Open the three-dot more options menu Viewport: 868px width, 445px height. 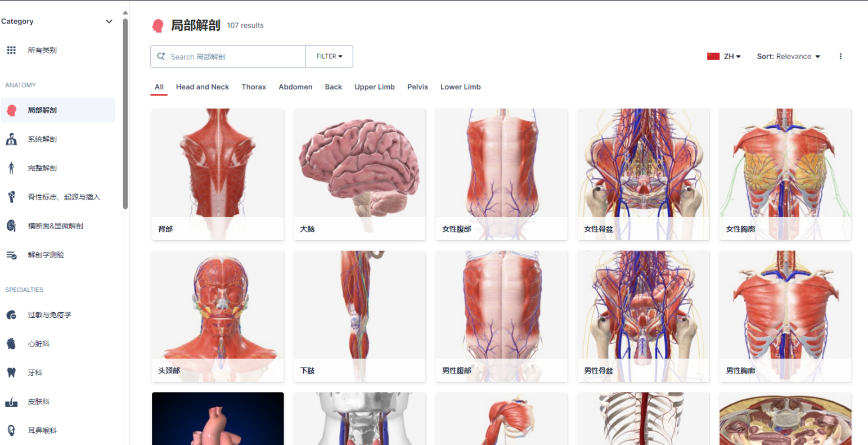[840, 56]
